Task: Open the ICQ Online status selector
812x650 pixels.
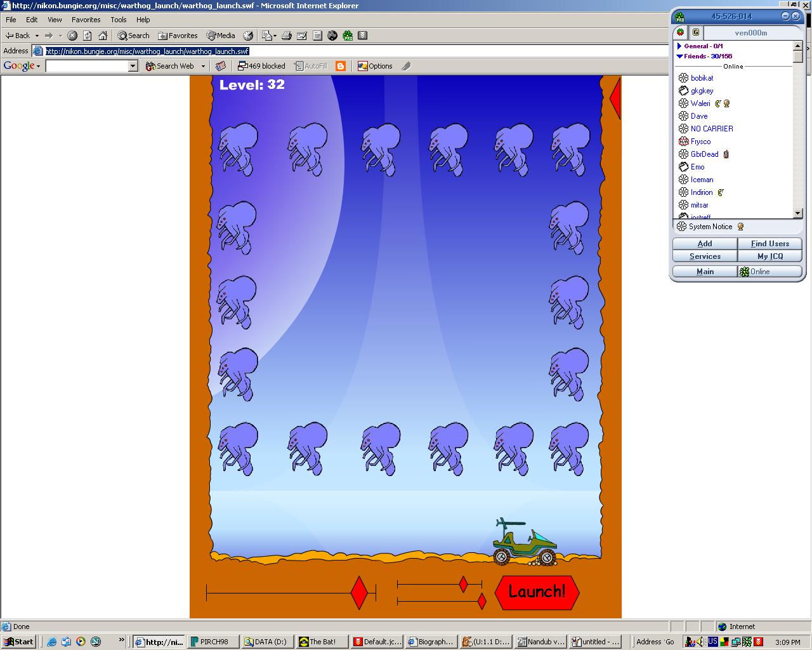Action: click(770, 272)
